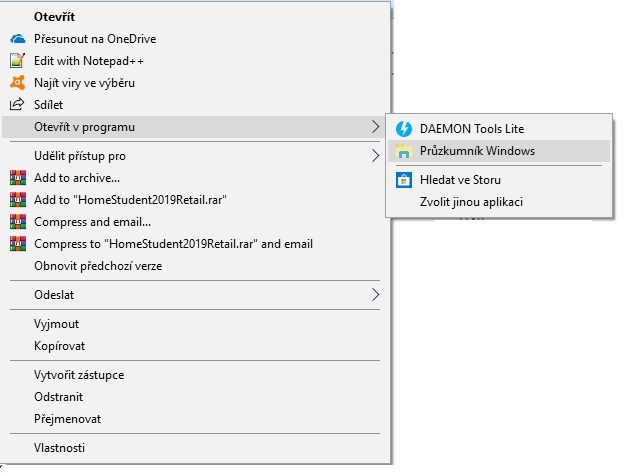
Task: Open the Odeslat entry
Action: [195, 295]
